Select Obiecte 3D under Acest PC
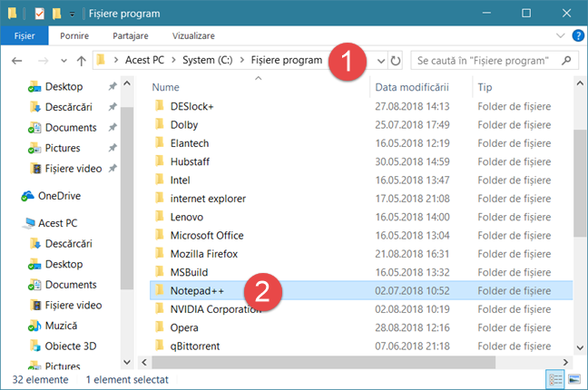The height and width of the screenshot is (390, 588). point(71,346)
